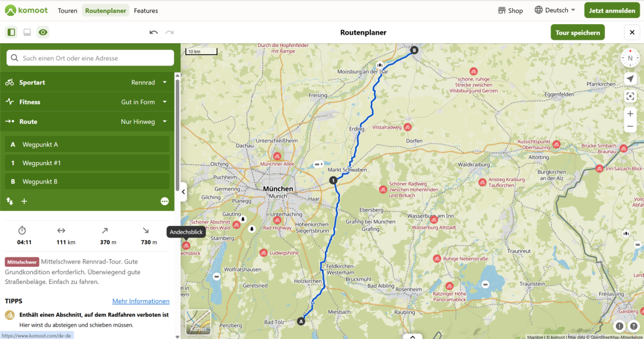Viewport: 644px width, 339px height.
Task: Open the Wasserburg Altstadt highlight icon
Action: pos(433,220)
